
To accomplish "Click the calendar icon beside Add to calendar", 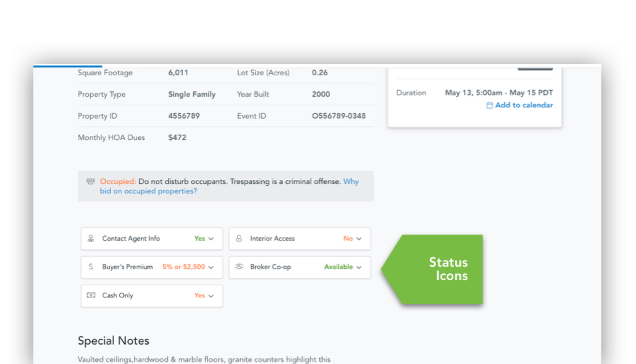I will click(x=489, y=105).
